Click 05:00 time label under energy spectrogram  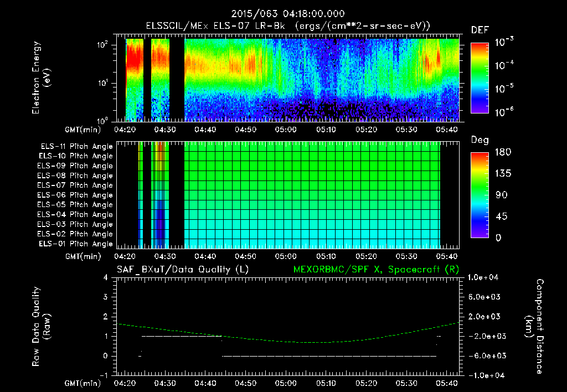click(286, 130)
